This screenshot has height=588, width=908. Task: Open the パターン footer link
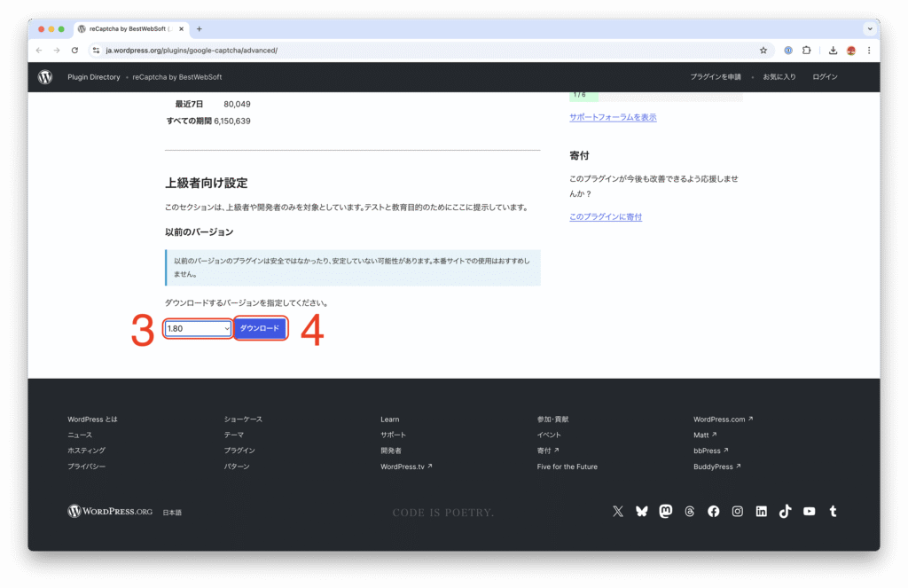tap(237, 466)
